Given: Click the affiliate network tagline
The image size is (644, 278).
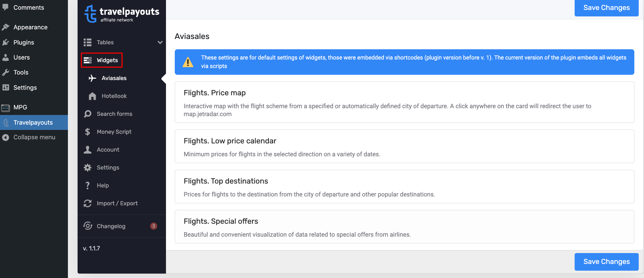Looking at the screenshot, I should coord(117,20).
